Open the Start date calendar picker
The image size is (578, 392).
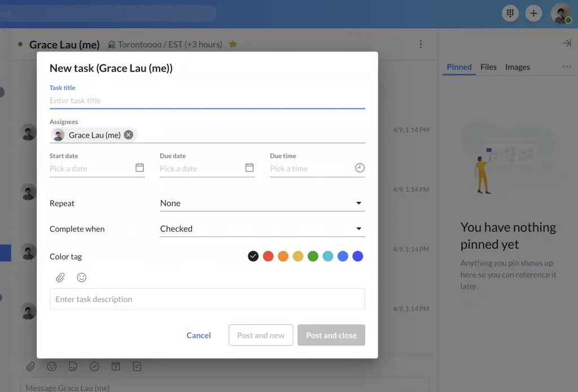[x=139, y=168]
